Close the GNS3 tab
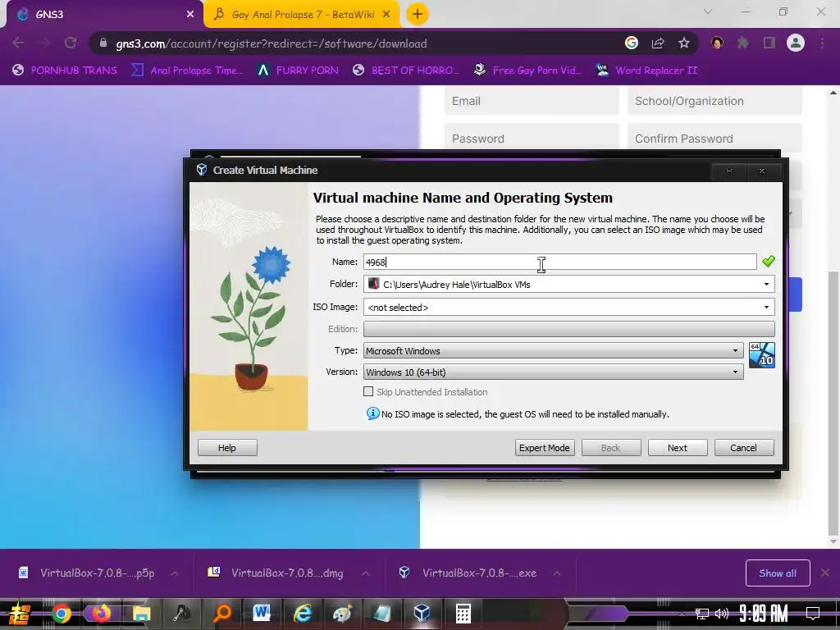This screenshot has height=630, width=840. coord(190,15)
